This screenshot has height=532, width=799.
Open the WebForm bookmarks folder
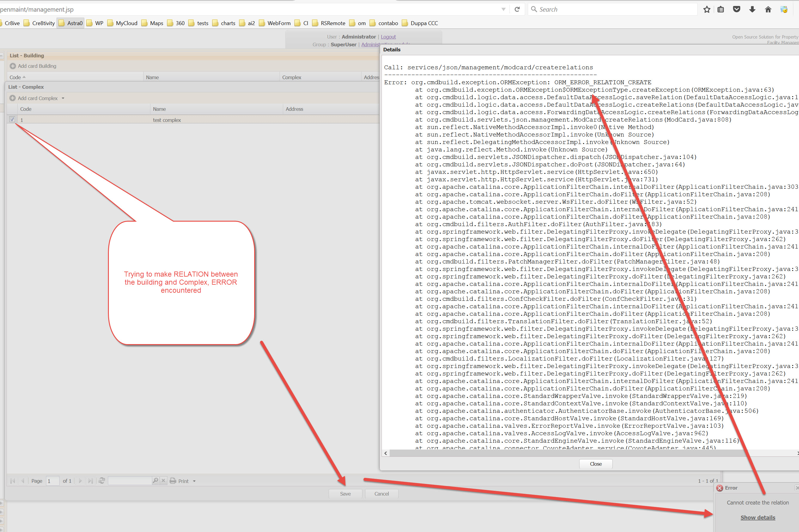click(275, 23)
